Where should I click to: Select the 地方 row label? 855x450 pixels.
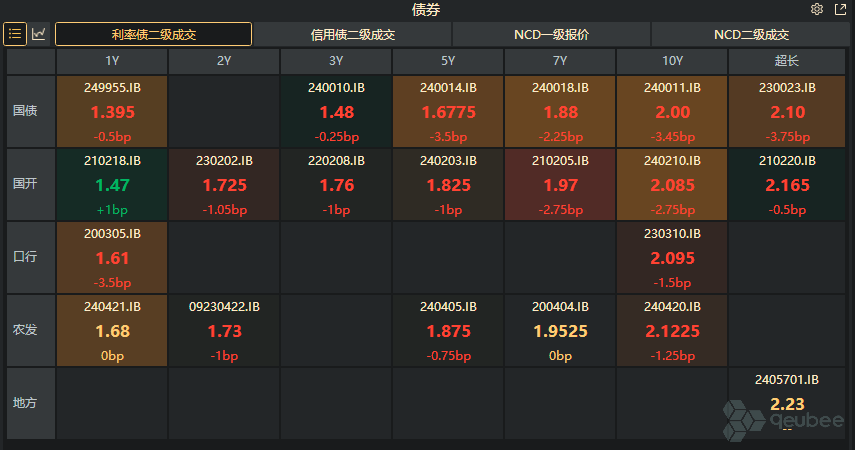point(31,404)
